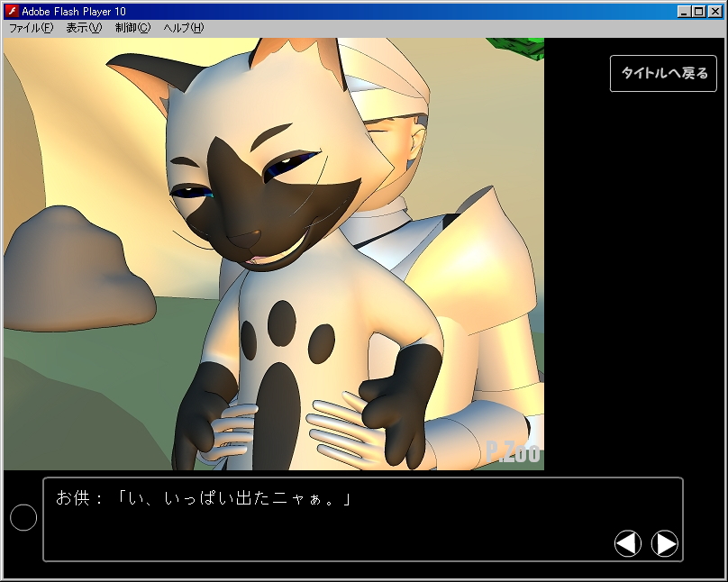This screenshot has width=728, height=582.
Task: Open the ヘルプ(H) menu
Action: [x=183, y=28]
